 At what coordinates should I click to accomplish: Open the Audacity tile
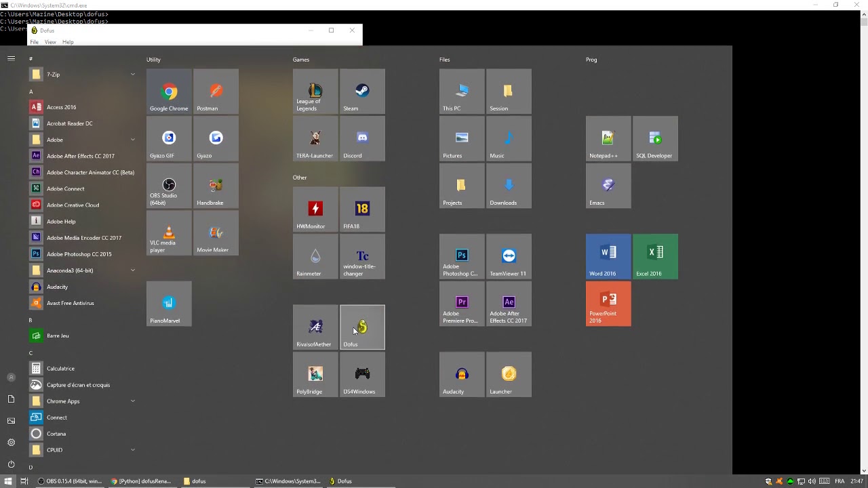click(x=462, y=375)
